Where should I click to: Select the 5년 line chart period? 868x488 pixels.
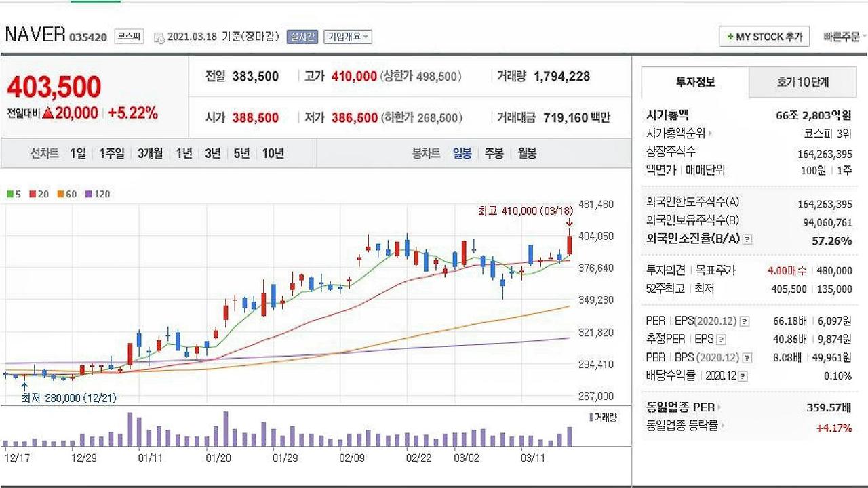coord(241,153)
